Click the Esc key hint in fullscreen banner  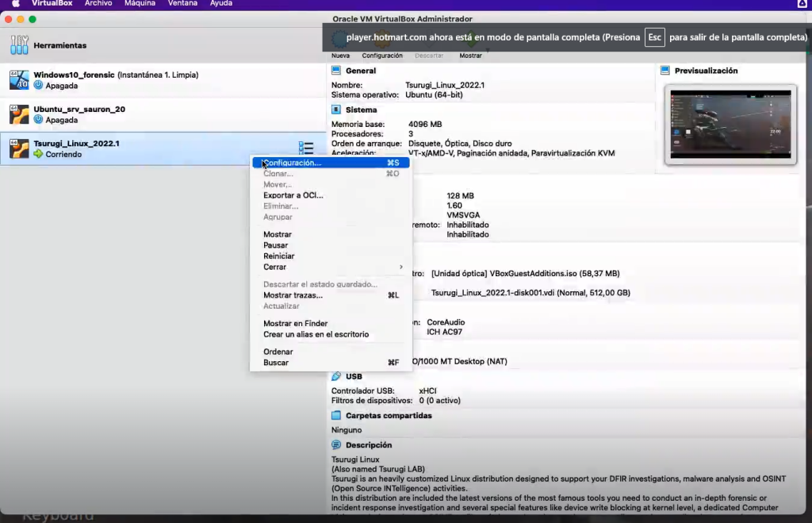654,37
